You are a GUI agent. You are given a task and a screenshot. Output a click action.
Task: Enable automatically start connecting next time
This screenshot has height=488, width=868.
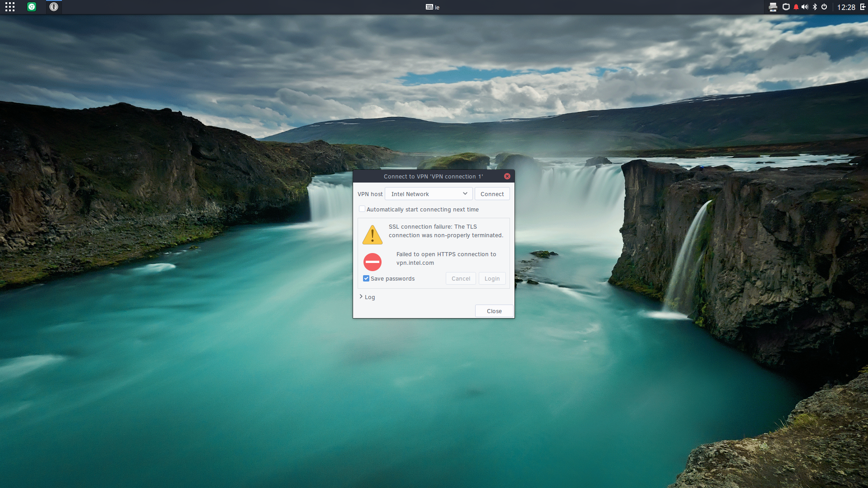362,209
